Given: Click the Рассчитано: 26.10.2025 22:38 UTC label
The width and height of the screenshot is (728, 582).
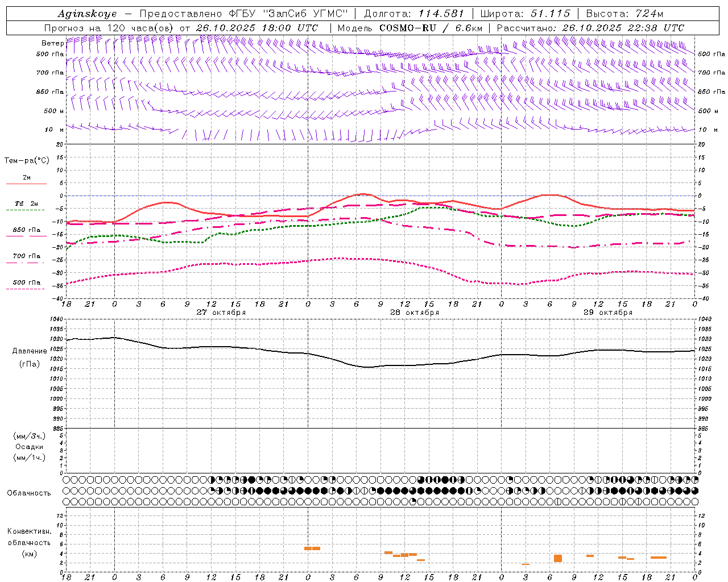Looking at the screenshot, I should (590, 28).
